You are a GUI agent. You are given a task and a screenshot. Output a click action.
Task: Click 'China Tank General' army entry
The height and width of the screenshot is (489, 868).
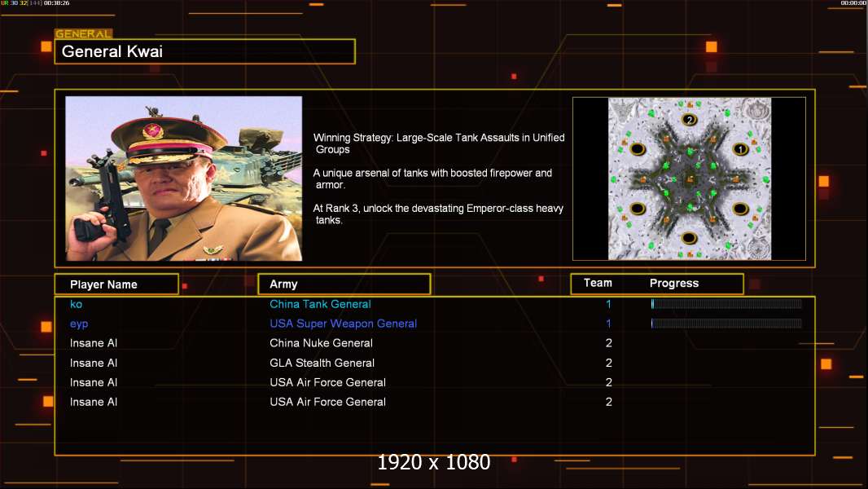[x=320, y=304]
